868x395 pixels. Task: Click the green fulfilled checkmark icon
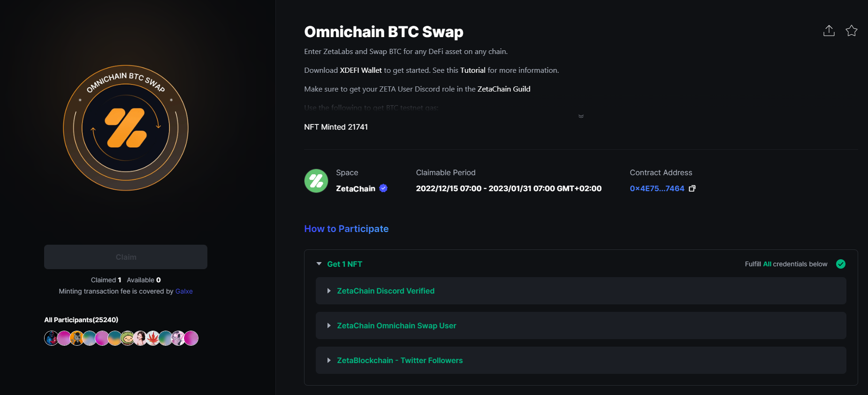(841, 264)
